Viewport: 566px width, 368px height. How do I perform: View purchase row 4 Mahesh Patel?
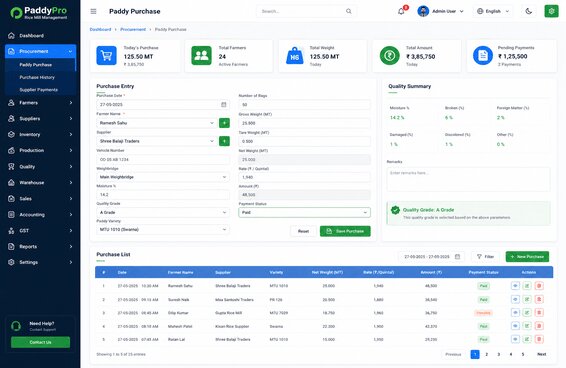click(x=515, y=326)
